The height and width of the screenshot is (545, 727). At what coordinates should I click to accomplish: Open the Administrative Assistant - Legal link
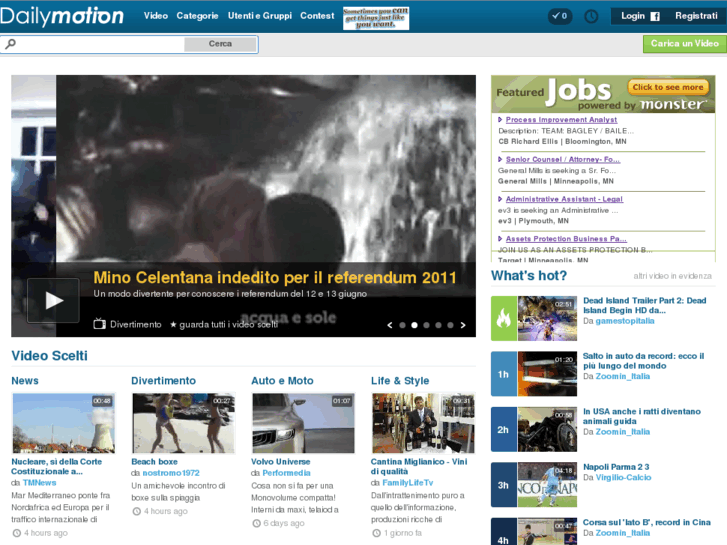[564, 199]
